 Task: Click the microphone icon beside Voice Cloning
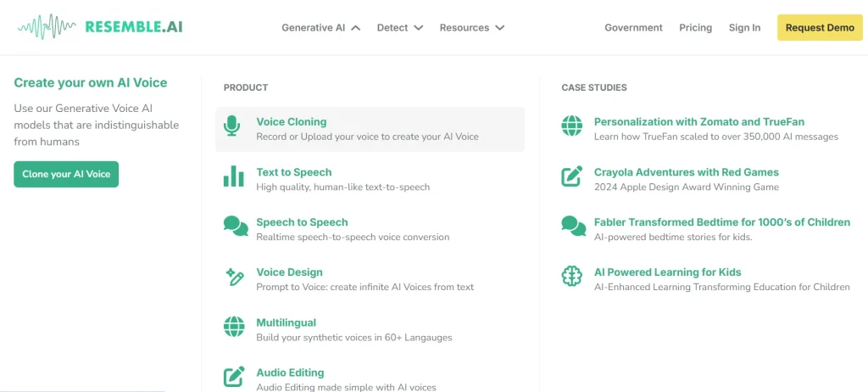pos(231,127)
